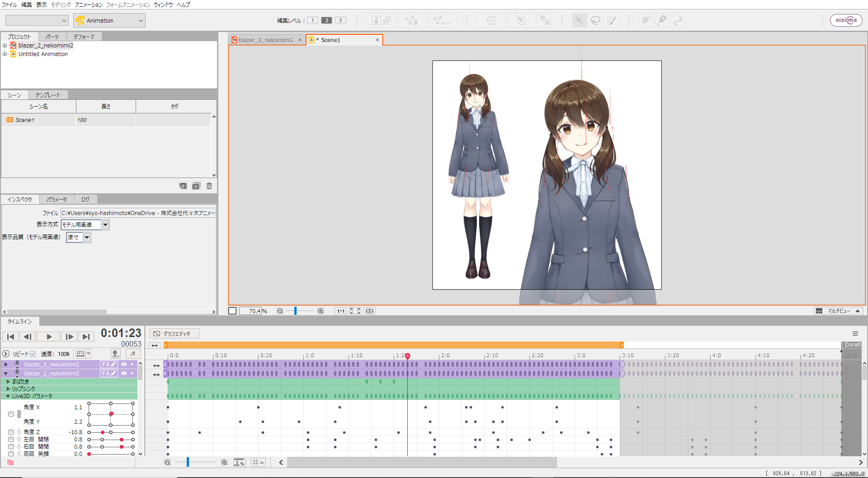This screenshot has width=868, height=478.
Task: Set edit level to 3
Action: tap(341, 20)
